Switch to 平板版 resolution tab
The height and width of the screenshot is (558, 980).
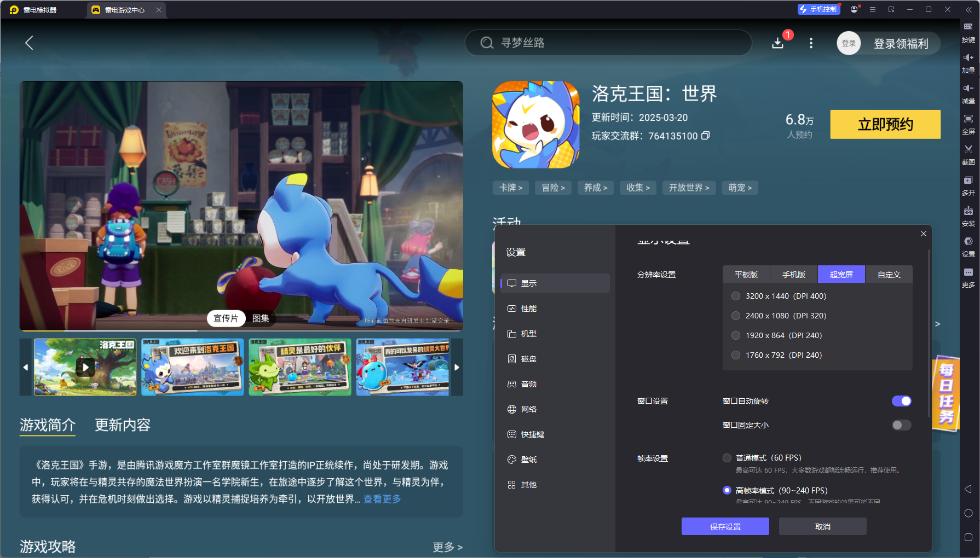(x=746, y=275)
